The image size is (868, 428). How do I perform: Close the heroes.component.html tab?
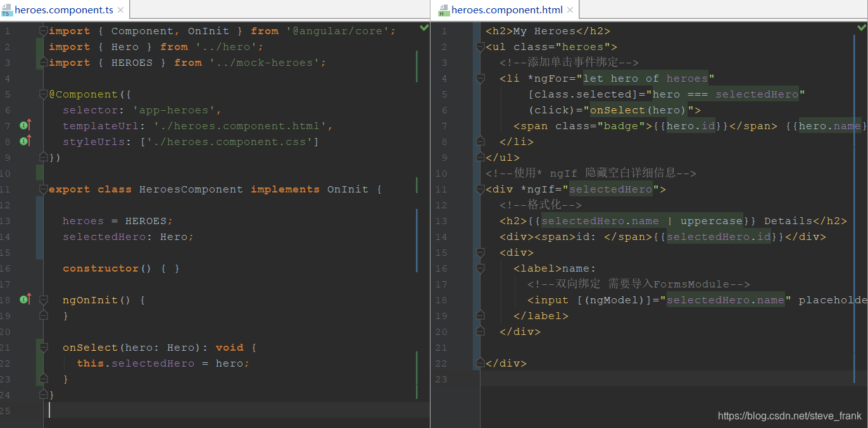click(x=570, y=10)
